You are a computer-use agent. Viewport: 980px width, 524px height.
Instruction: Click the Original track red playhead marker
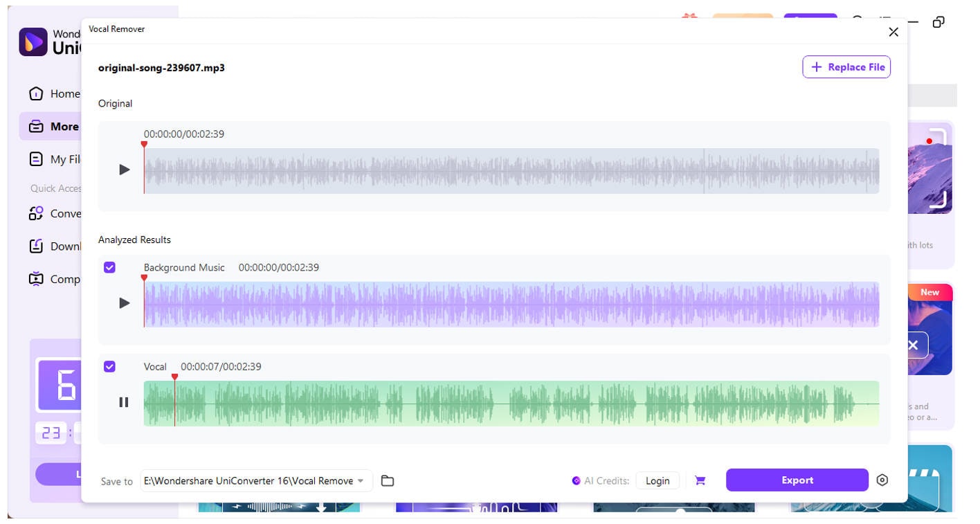tap(144, 145)
